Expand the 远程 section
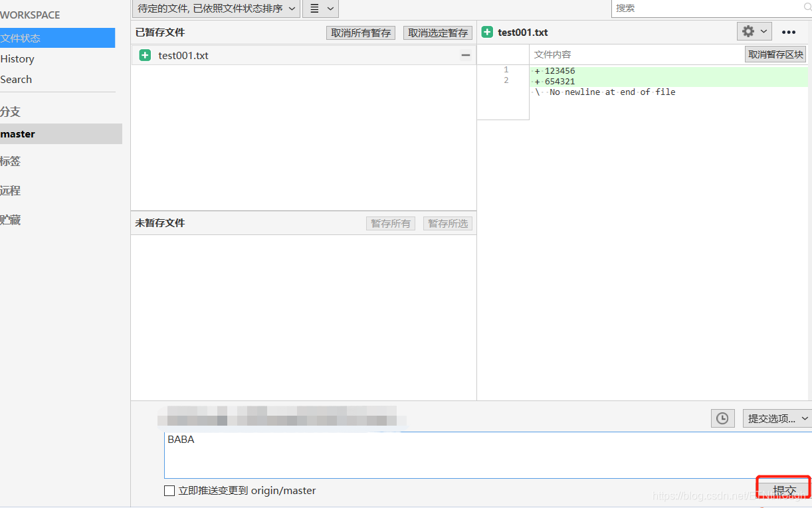 tap(10, 190)
